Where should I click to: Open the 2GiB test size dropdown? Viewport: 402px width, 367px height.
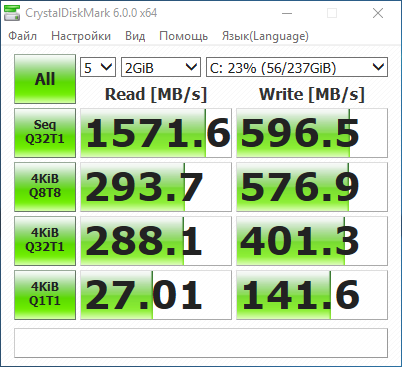[x=161, y=67]
